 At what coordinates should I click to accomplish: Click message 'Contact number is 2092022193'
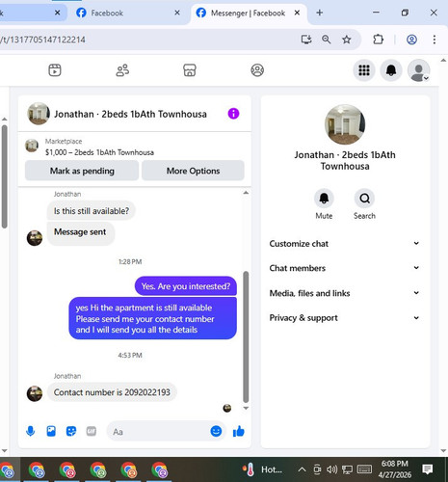coord(112,392)
